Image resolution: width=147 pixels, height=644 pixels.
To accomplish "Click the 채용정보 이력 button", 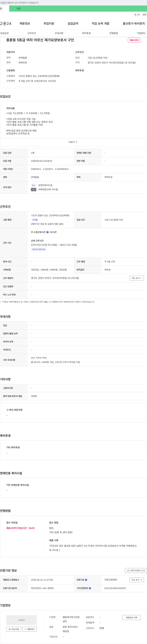I will [132, 618].
